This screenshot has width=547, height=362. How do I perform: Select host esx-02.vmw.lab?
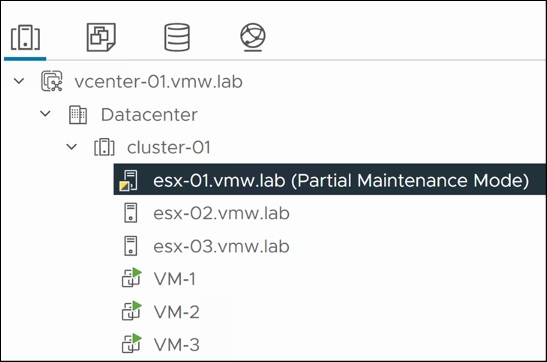[x=221, y=213]
